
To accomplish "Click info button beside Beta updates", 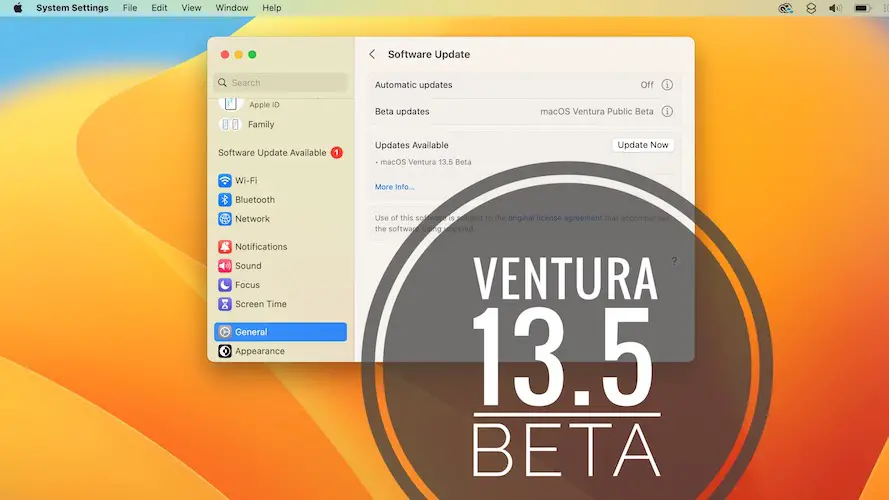I will click(x=667, y=111).
